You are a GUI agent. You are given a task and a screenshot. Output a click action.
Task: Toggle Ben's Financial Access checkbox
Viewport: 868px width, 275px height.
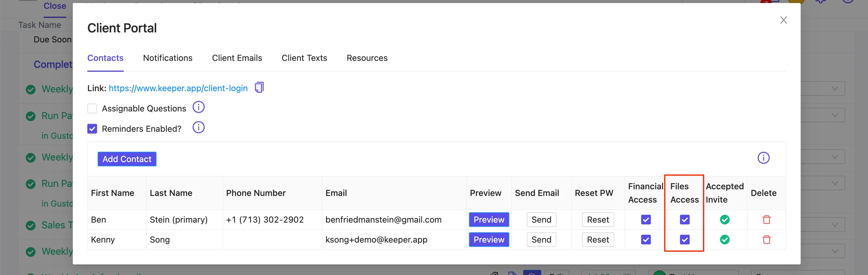coord(646,220)
